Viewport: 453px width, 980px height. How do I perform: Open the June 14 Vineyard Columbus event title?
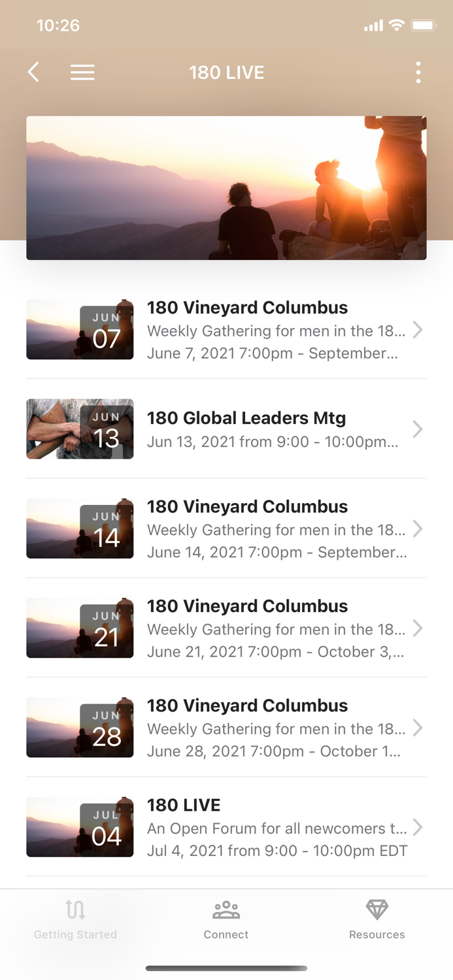point(247,507)
